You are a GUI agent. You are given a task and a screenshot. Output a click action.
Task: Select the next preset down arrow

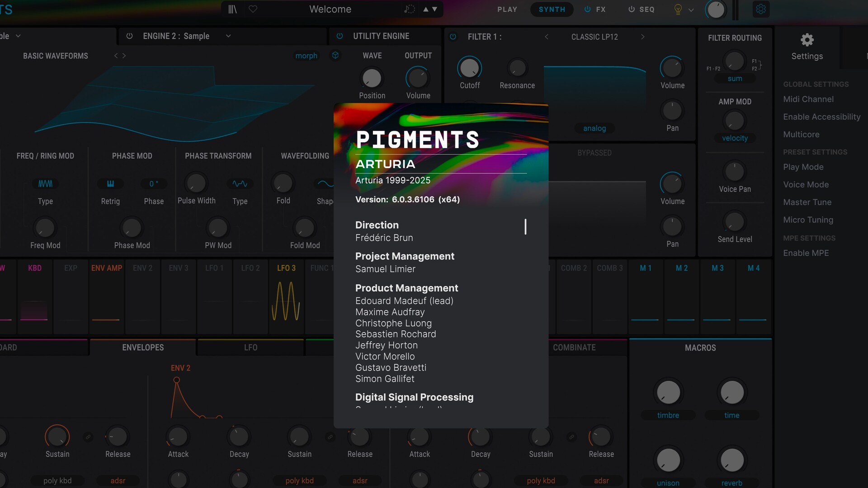pos(435,9)
